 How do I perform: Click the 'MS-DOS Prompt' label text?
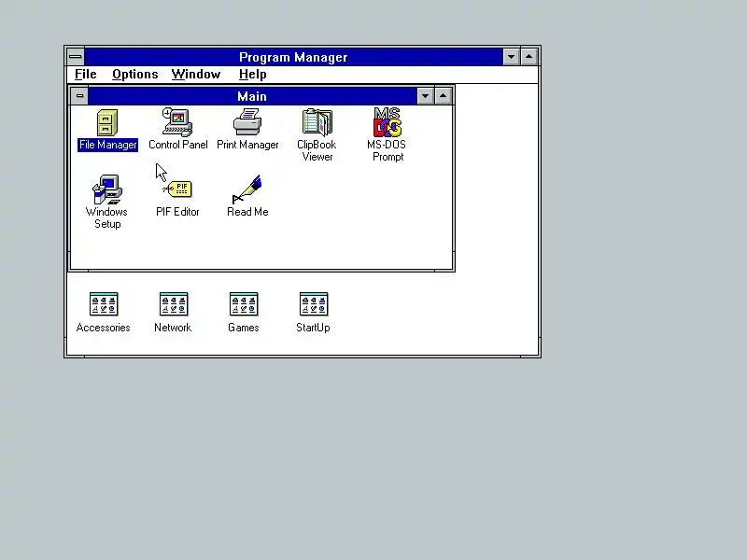point(387,150)
